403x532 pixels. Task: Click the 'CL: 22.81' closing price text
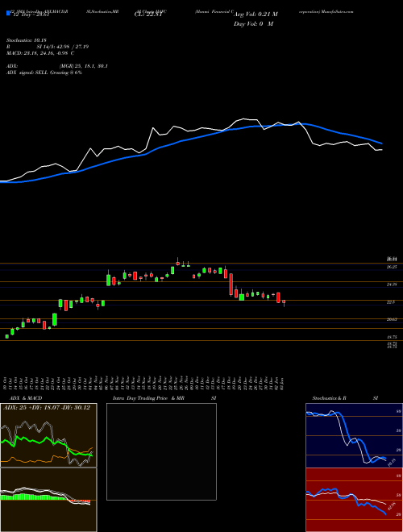pos(148,15)
